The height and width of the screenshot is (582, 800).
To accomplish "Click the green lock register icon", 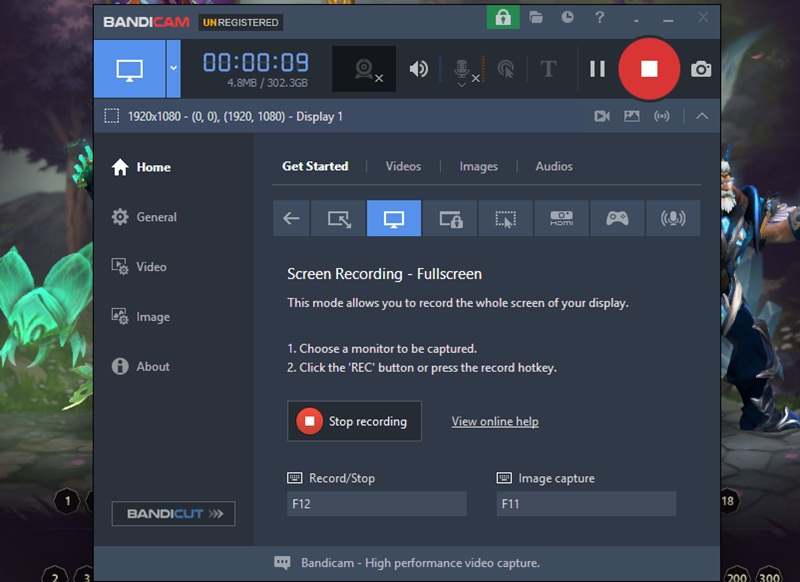I will point(503,18).
